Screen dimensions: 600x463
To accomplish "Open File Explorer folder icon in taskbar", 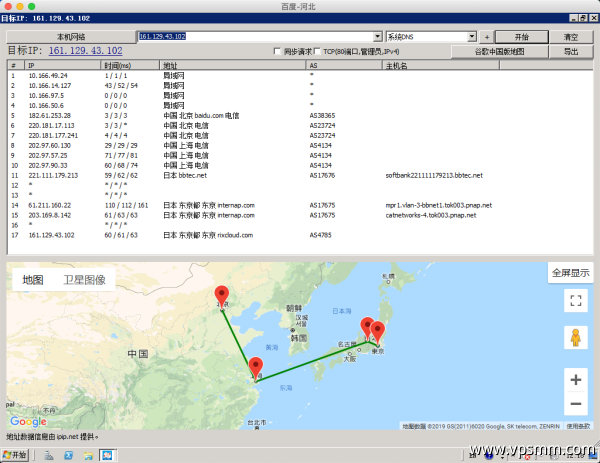I will (x=88, y=455).
